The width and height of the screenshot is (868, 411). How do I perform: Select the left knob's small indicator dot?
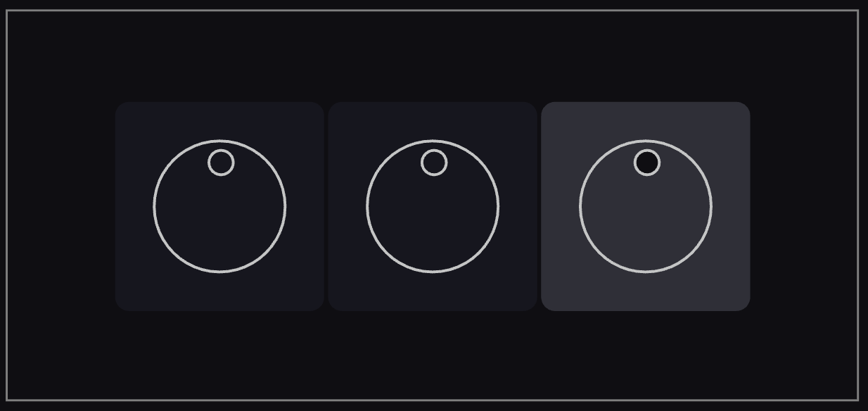click(221, 163)
